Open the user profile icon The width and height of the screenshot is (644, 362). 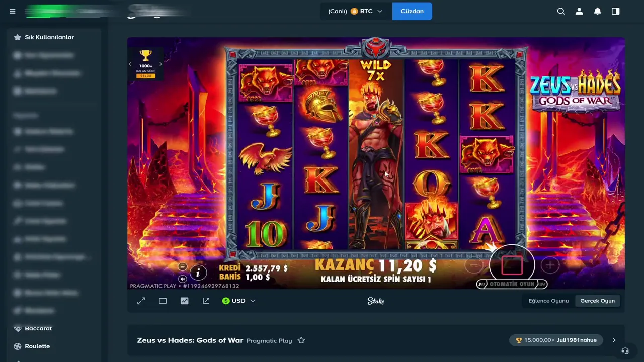click(579, 11)
